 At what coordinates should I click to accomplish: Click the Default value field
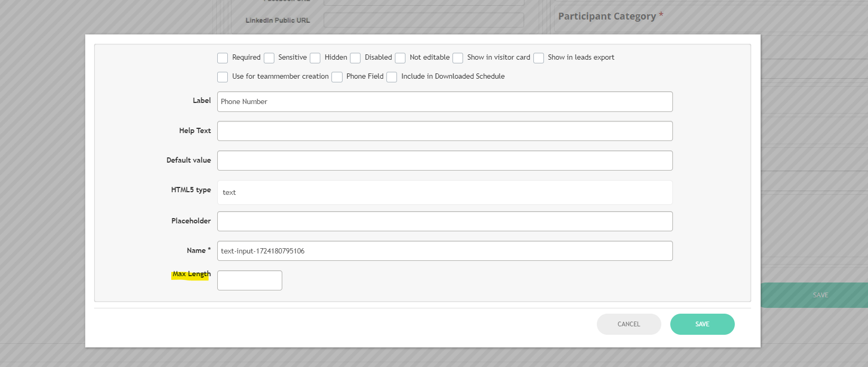coord(445,161)
